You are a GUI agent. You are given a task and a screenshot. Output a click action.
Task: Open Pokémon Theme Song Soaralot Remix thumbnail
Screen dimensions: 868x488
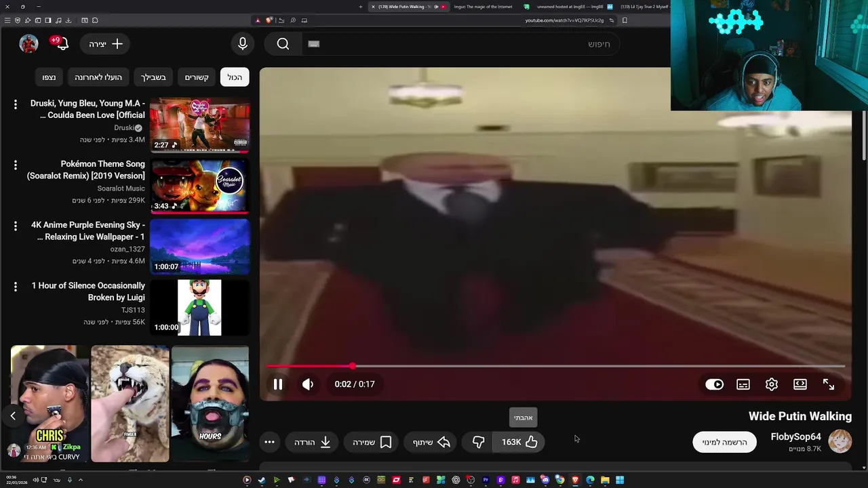coord(200,186)
